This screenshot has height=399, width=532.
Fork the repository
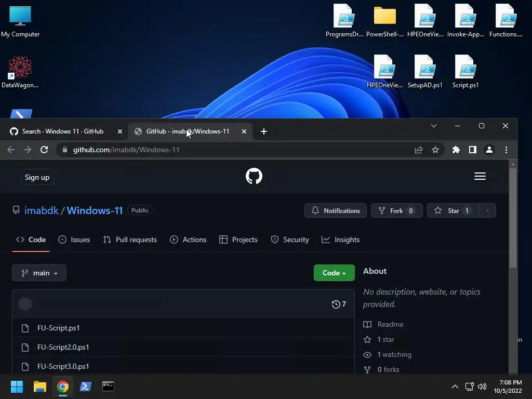click(396, 210)
